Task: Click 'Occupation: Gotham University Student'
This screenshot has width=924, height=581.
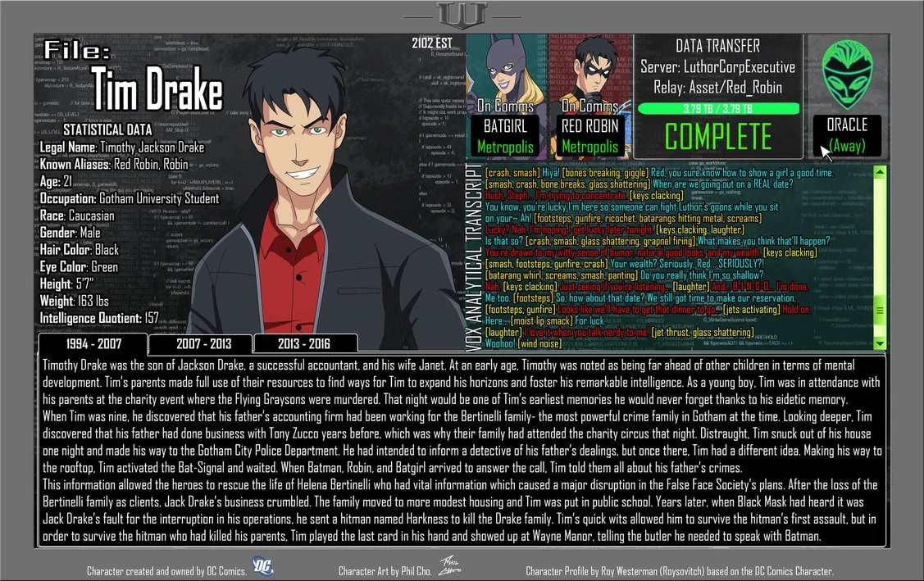Action: coord(129,198)
